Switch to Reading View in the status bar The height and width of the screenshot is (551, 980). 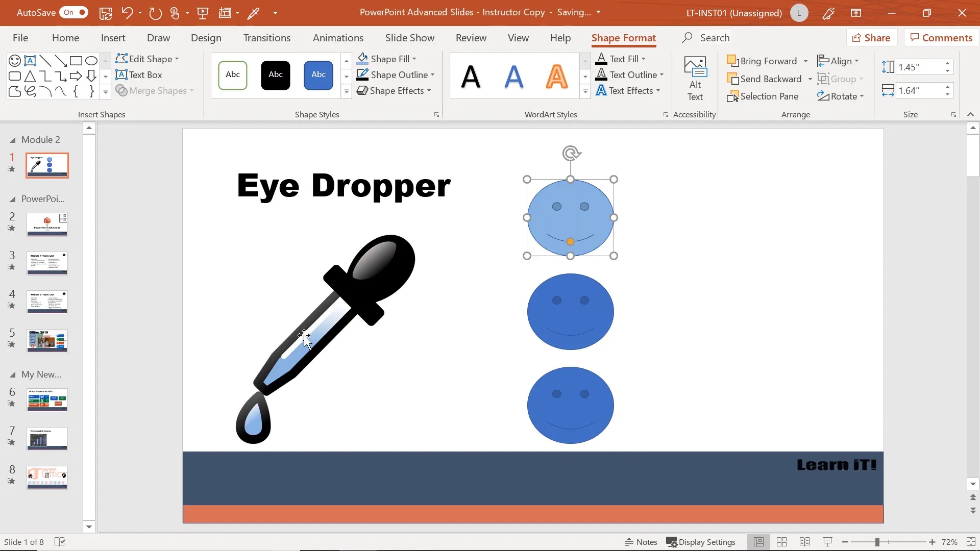pyautogui.click(x=804, y=542)
